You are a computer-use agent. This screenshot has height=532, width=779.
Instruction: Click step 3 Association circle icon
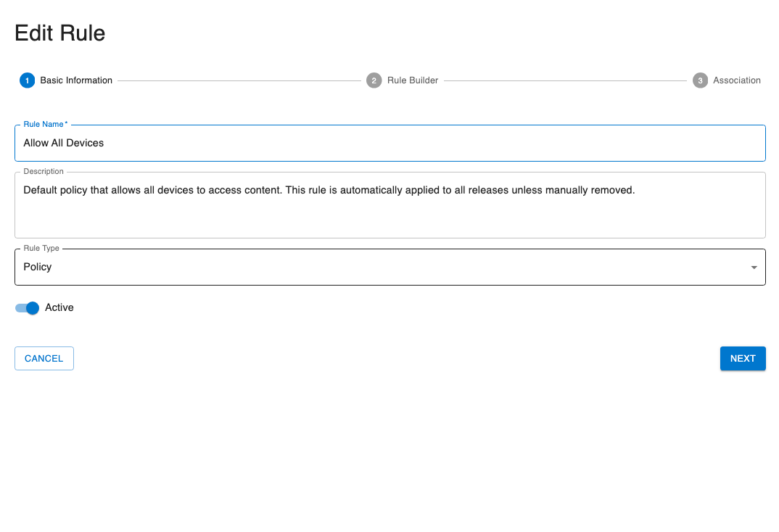[x=700, y=80]
